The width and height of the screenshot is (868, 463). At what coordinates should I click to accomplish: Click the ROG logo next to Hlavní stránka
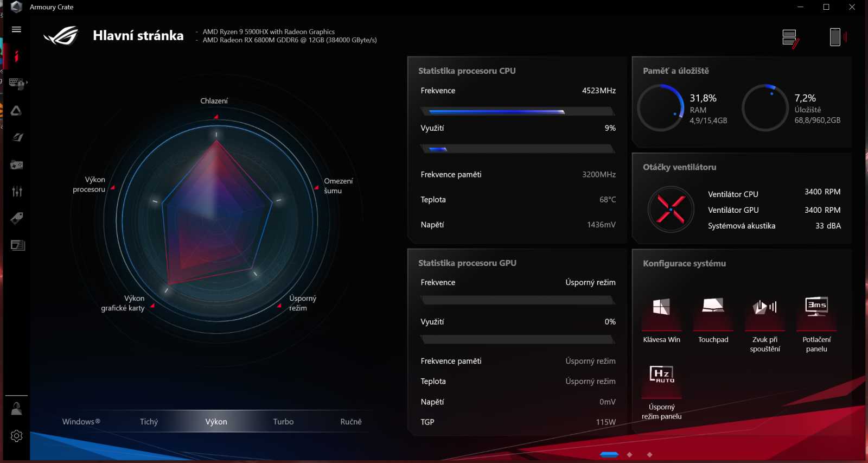[x=61, y=36]
